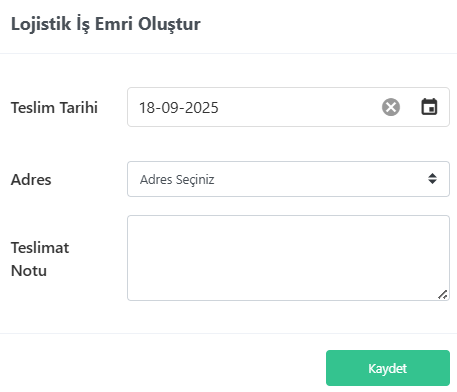Click the Teslimat Notu label
The image size is (457, 392).
40,259
